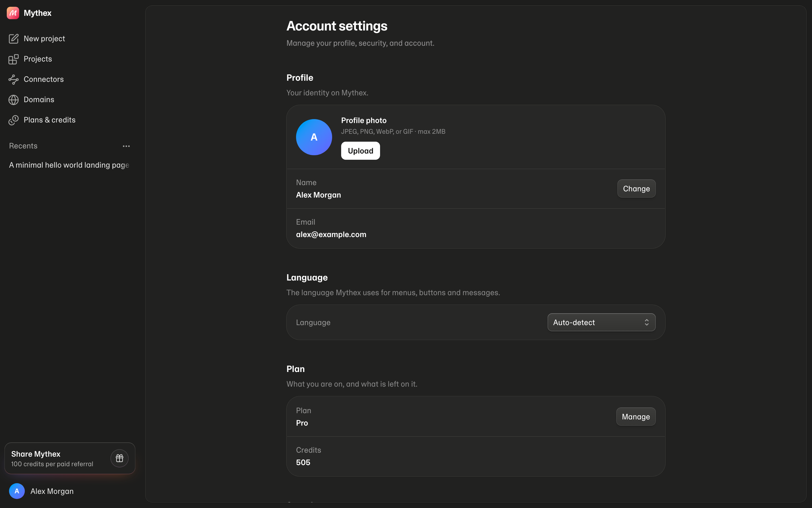Open Plans & credits
Screen dimensions: 812x508
point(70,120)
